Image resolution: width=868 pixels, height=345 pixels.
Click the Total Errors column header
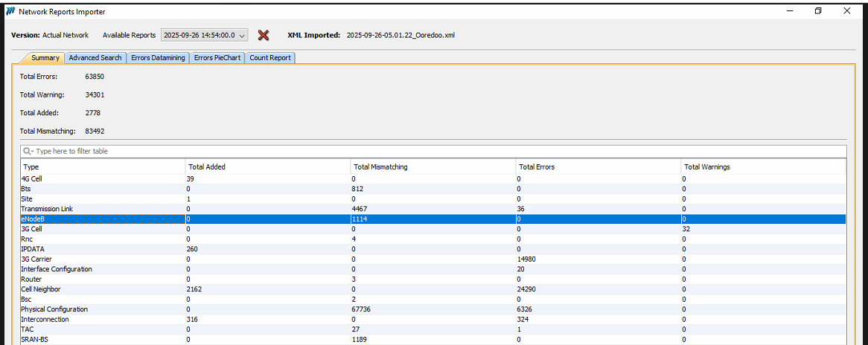[x=598, y=167]
